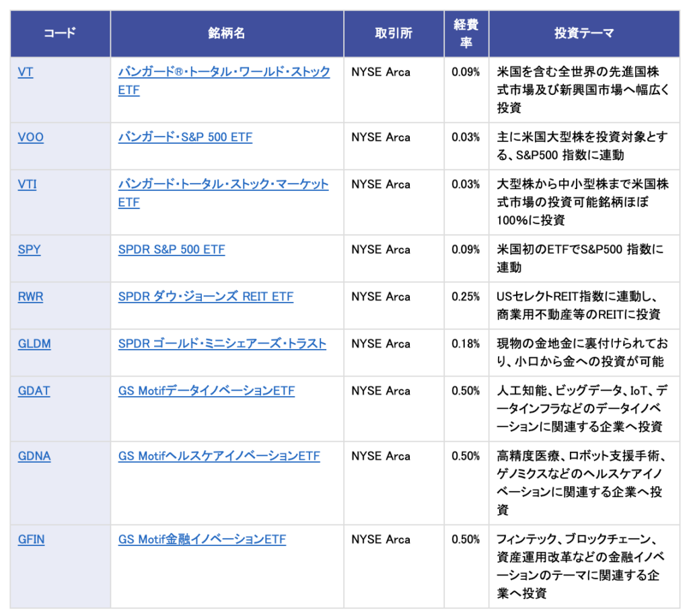689x616 pixels.
Task: Select the 0.50% expense ratio in GFIN row
Action: tap(466, 539)
